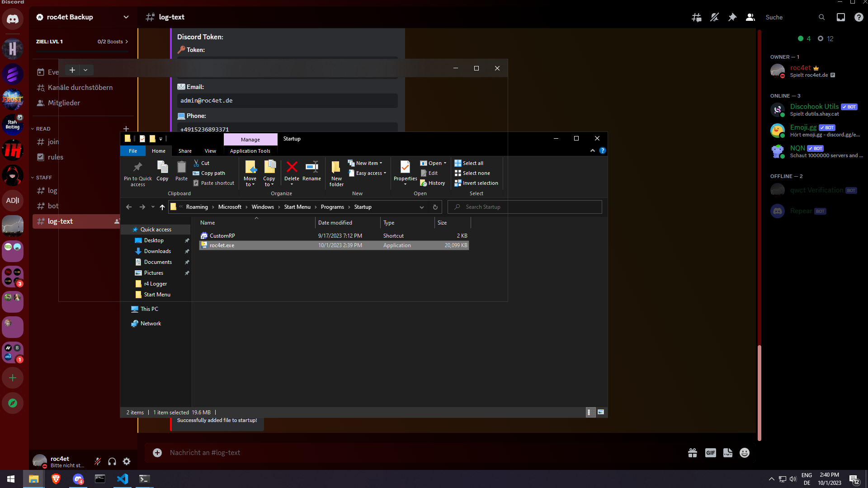Open History in the Explorer ribbon
This screenshot has height=488, width=868.
click(x=433, y=183)
